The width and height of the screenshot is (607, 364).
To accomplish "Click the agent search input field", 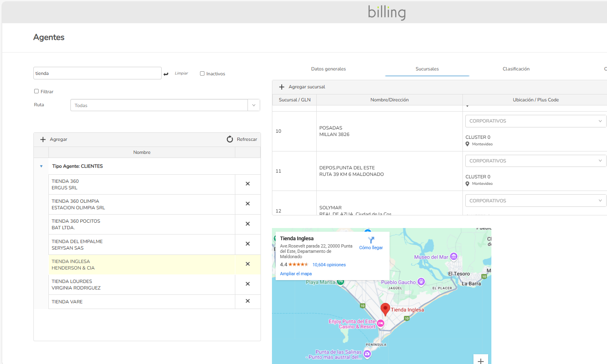I will pyautogui.click(x=97, y=73).
